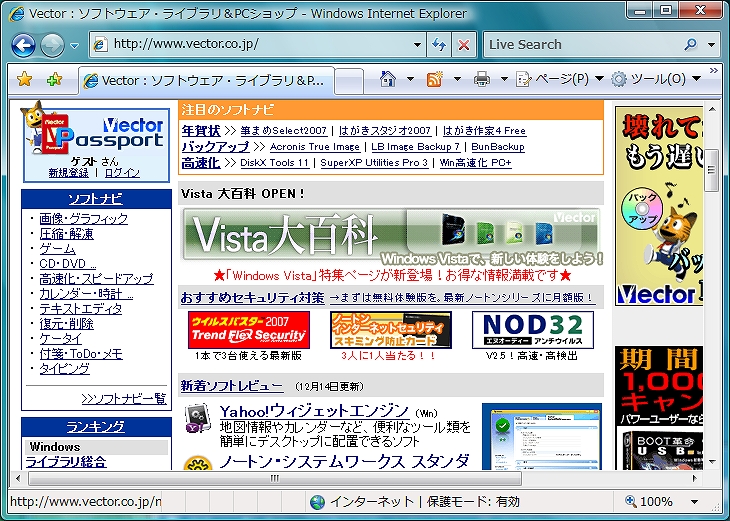The width and height of the screenshot is (730, 521).
Task: Click ライブラリ総合 ranking link
Action: click(66, 462)
